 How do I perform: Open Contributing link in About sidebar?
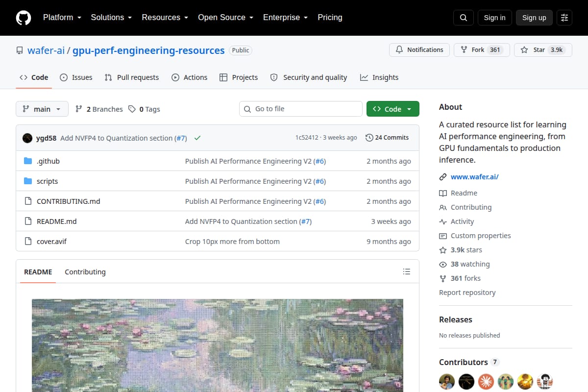465,207
